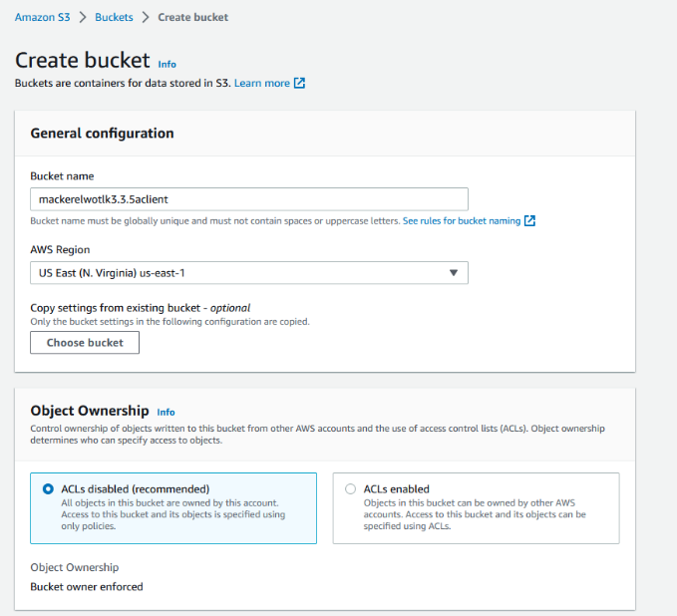Click the chevron separator after Amazon S3

[x=84, y=17]
